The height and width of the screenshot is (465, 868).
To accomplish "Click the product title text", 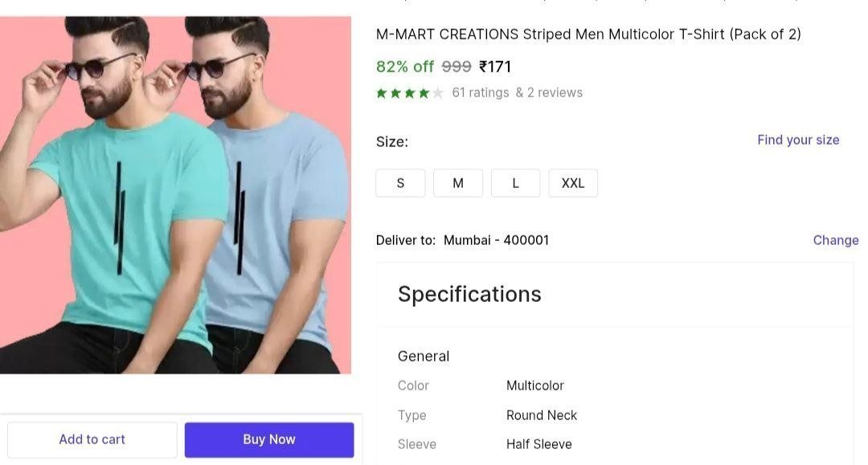I will (x=588, y=35).
